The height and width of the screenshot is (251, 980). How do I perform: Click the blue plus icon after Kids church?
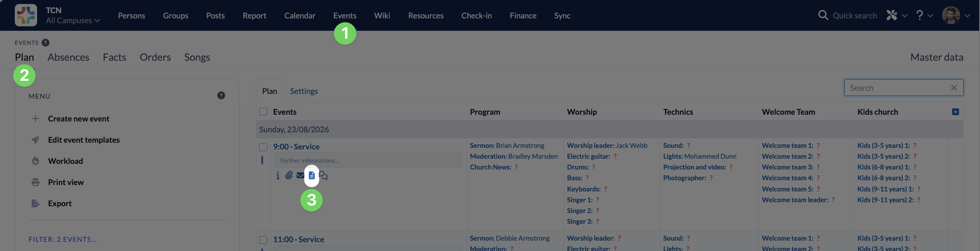955,112
